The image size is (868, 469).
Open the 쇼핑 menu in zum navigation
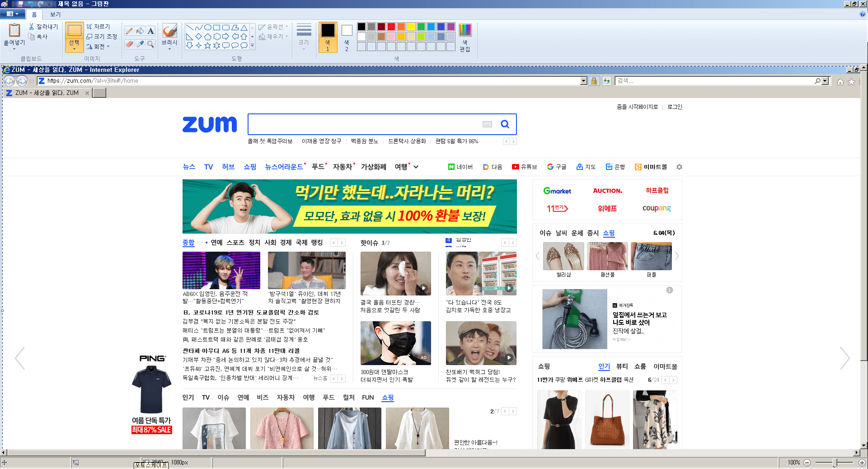pos(250,167)
